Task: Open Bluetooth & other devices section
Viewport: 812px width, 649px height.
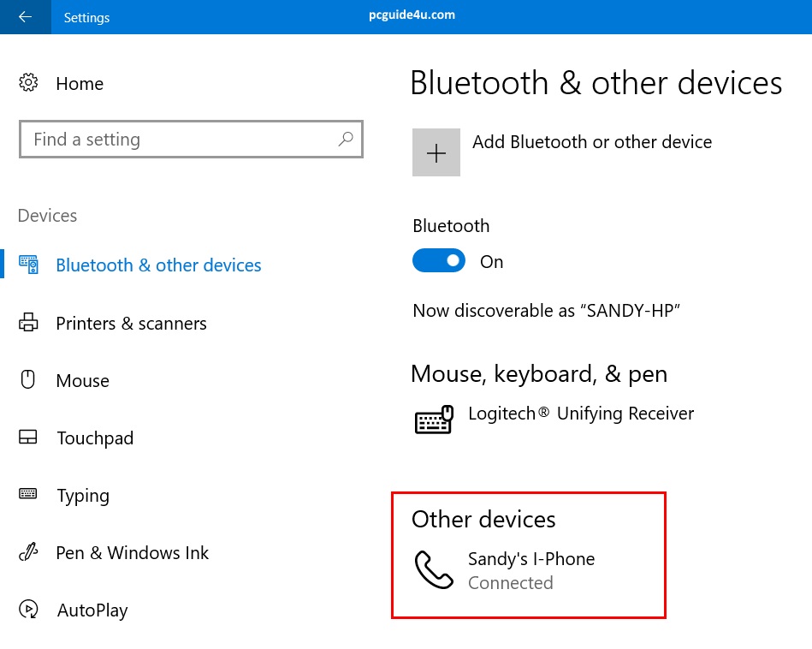Action: (158, 265)
